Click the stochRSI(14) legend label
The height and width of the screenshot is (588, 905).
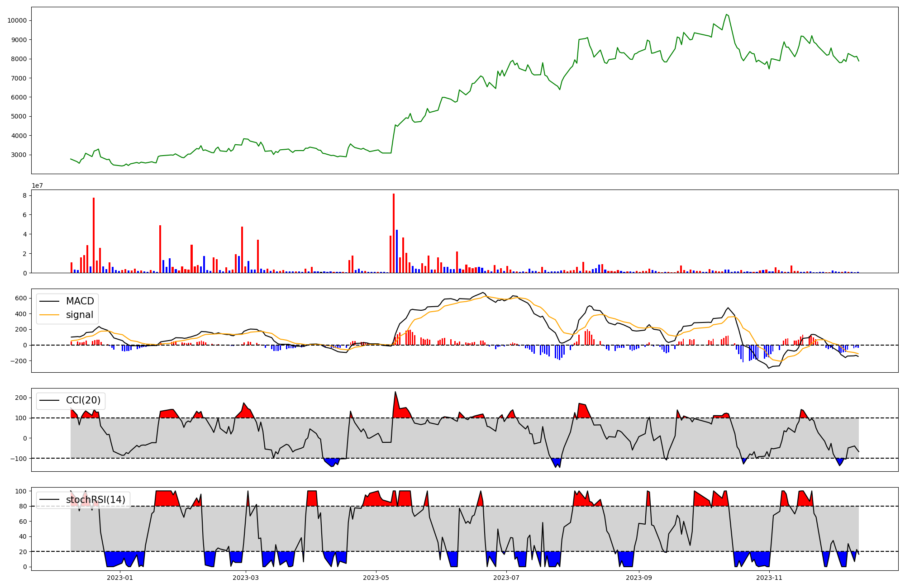95,500
